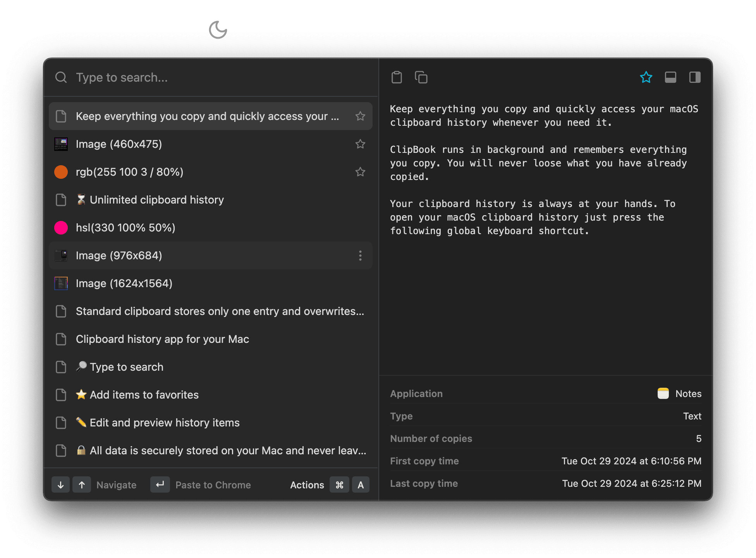Screen dimensions: 756x558
Task: Click the 'Paste to Chrome' button
Action: coord(213,484)
